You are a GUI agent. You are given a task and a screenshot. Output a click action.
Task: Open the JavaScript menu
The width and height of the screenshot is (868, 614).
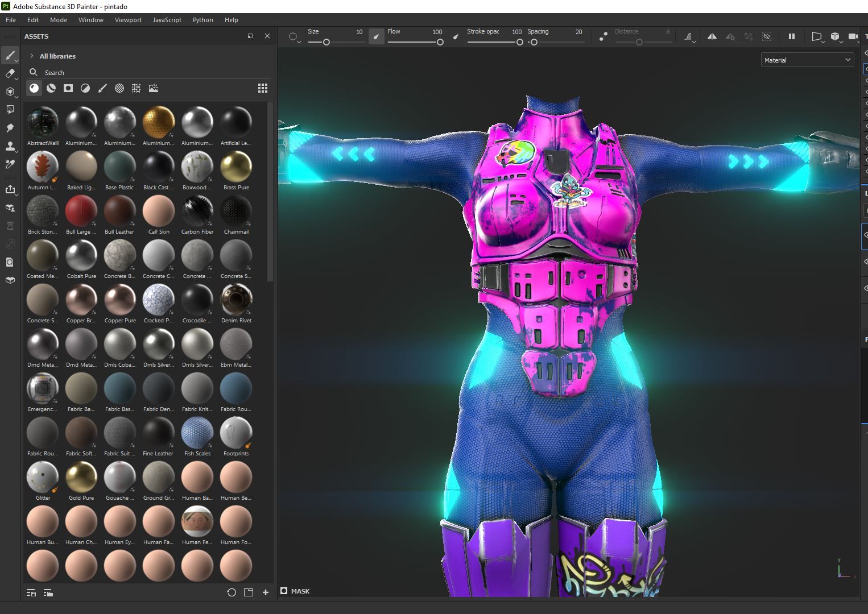point(167,20)
